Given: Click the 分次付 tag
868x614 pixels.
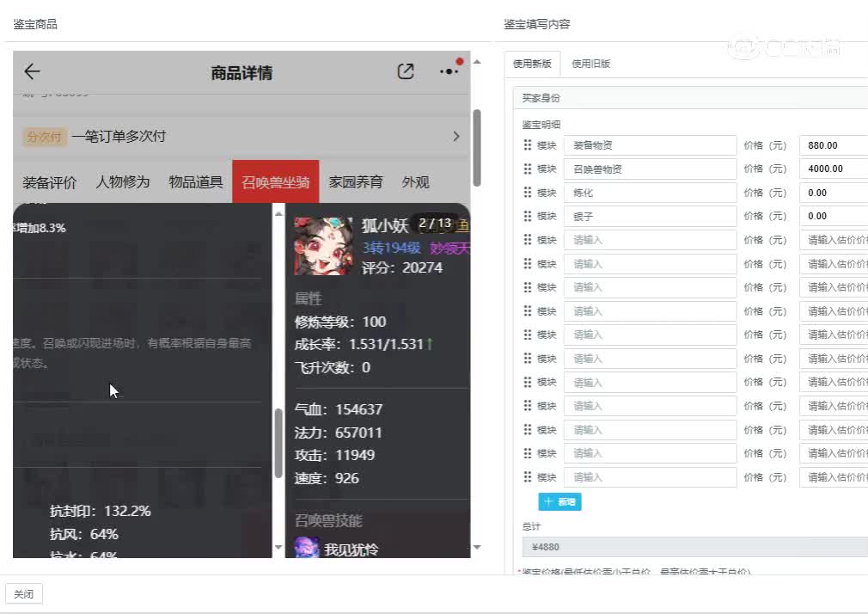Looking at the screenshot, I should tap(45, 137).
